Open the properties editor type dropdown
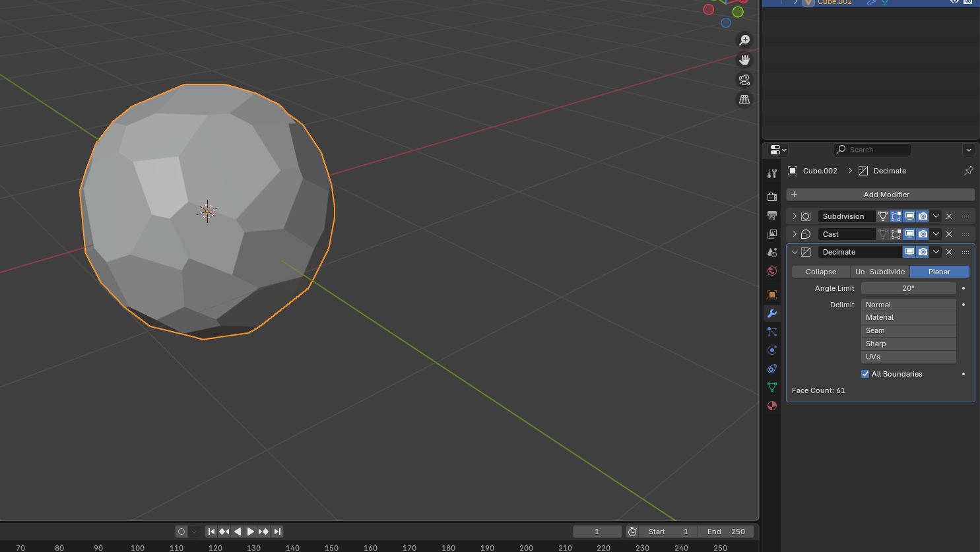Viewport: 980px width, 552px height. click(779, 150)
